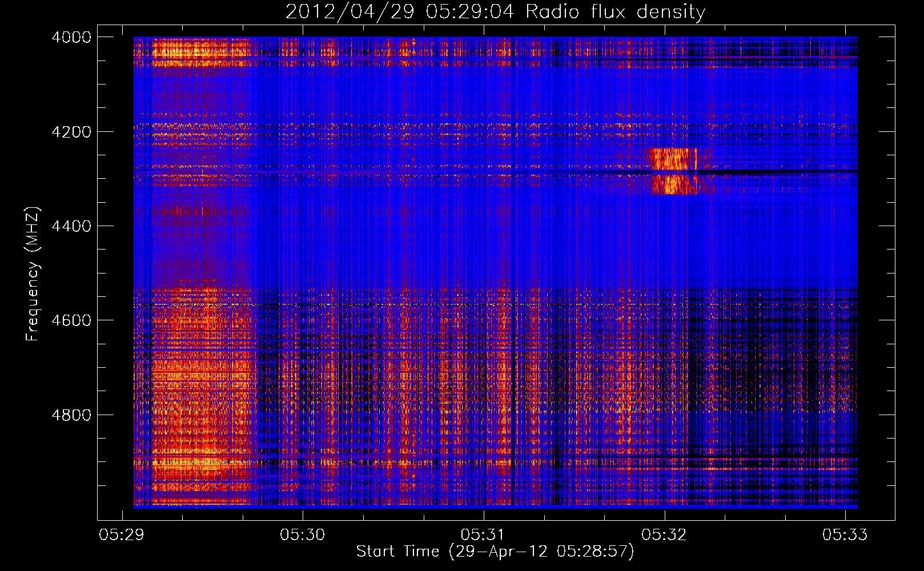
Task: Select the '4600' frequency axis label
Action: tap(71, 320)
